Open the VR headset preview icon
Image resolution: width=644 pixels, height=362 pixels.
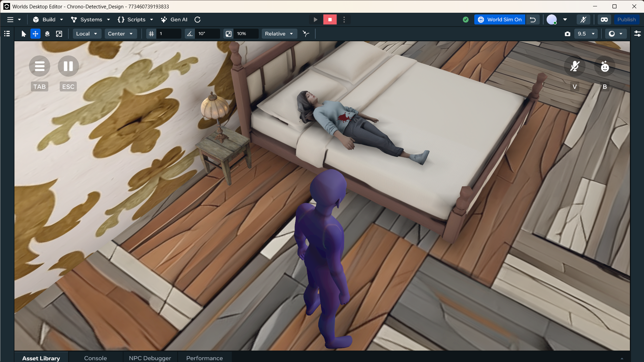point(604,20)
